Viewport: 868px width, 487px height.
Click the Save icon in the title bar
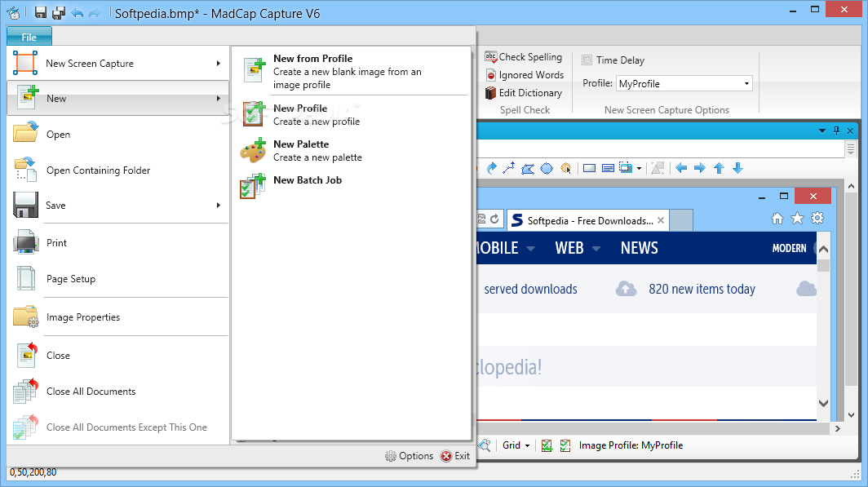click(41, 13)
